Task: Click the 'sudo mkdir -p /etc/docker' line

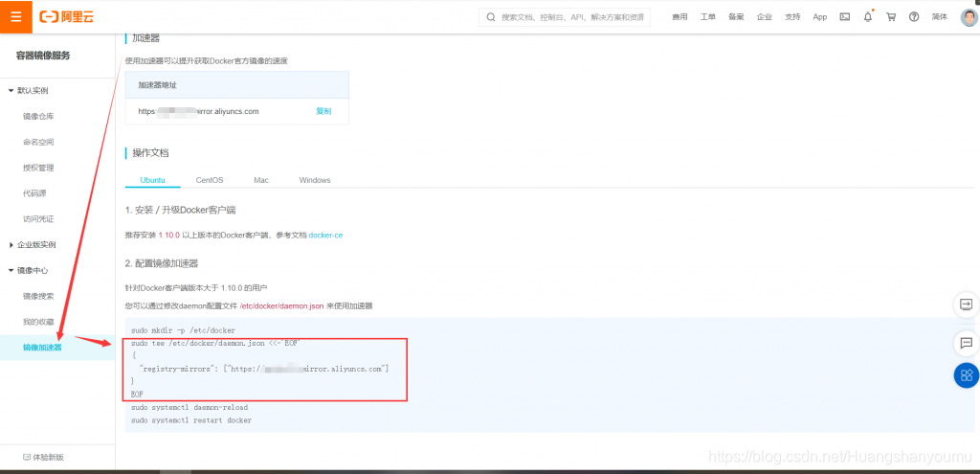Action: pos(183,329)
